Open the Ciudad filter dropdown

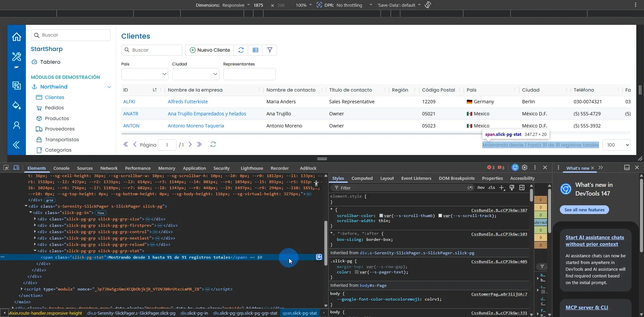tap(196, 74)
